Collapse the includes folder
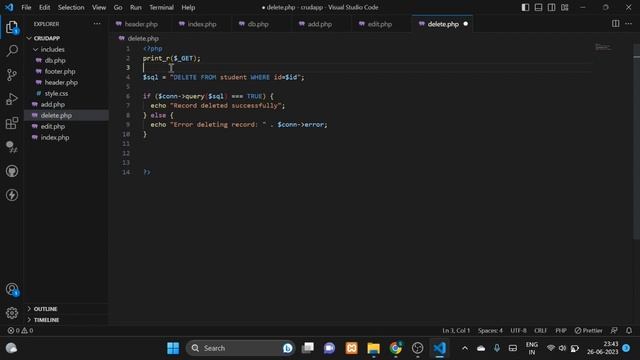This screenshot has width=640, height=360. (x=52, y=49)
